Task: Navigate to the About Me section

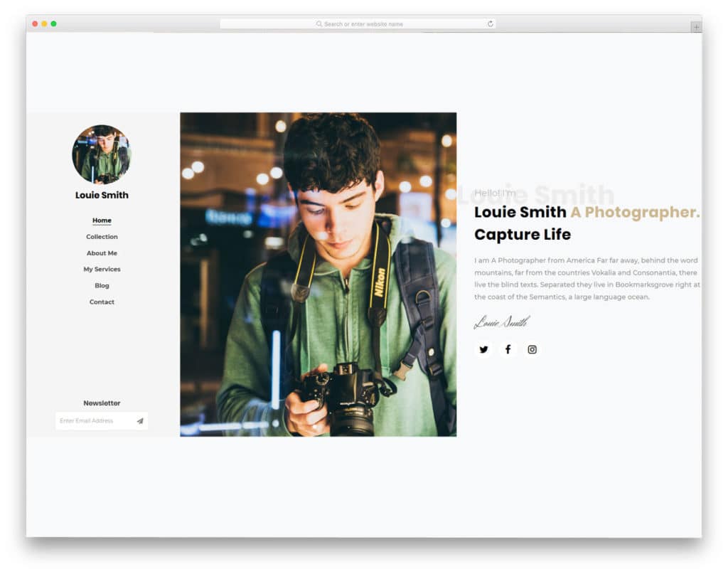Action: 102,253
